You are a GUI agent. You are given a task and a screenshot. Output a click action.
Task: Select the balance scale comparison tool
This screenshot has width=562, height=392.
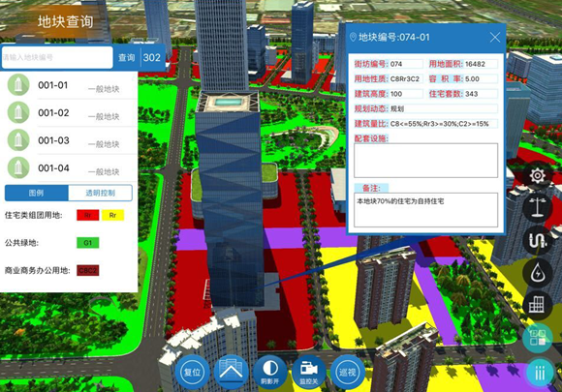pos(537,208)
